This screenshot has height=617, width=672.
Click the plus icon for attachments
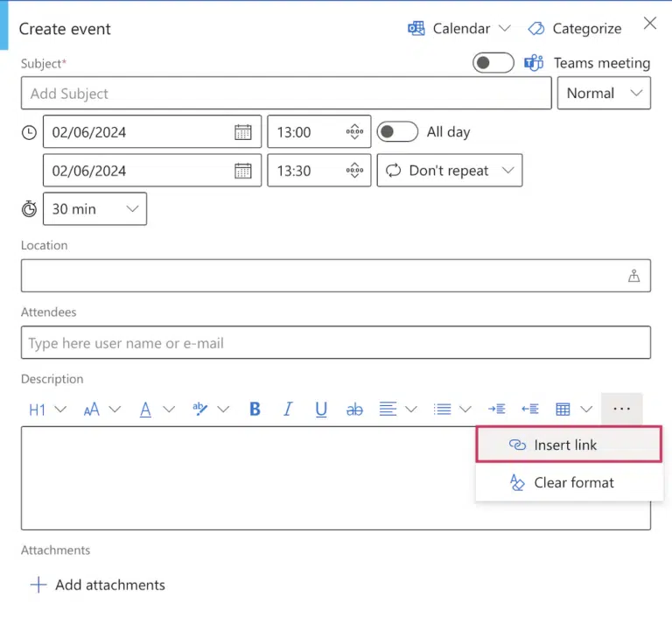pyautogui.click(x=38, y=585)
